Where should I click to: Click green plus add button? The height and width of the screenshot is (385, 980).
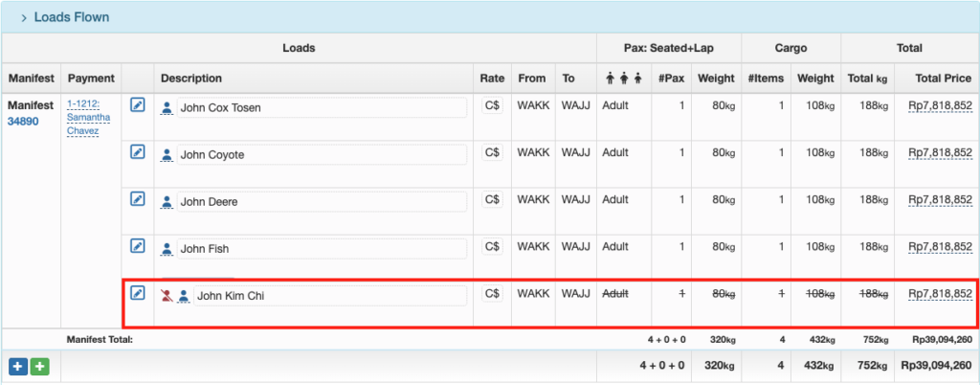[x=38, y=365]
